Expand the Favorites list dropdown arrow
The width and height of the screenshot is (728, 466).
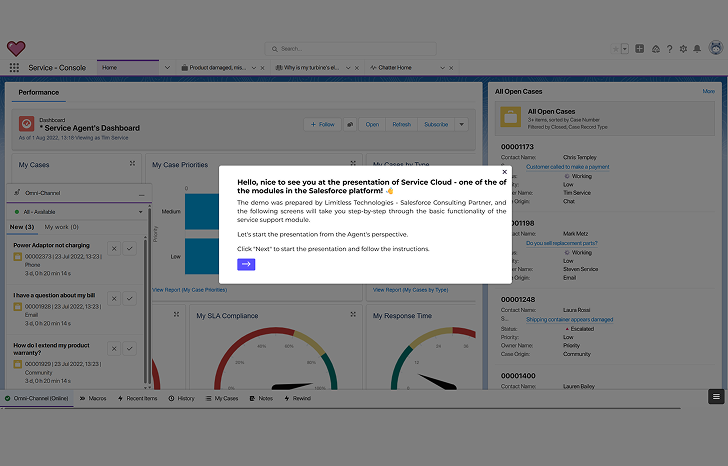[x=625, y=49]
